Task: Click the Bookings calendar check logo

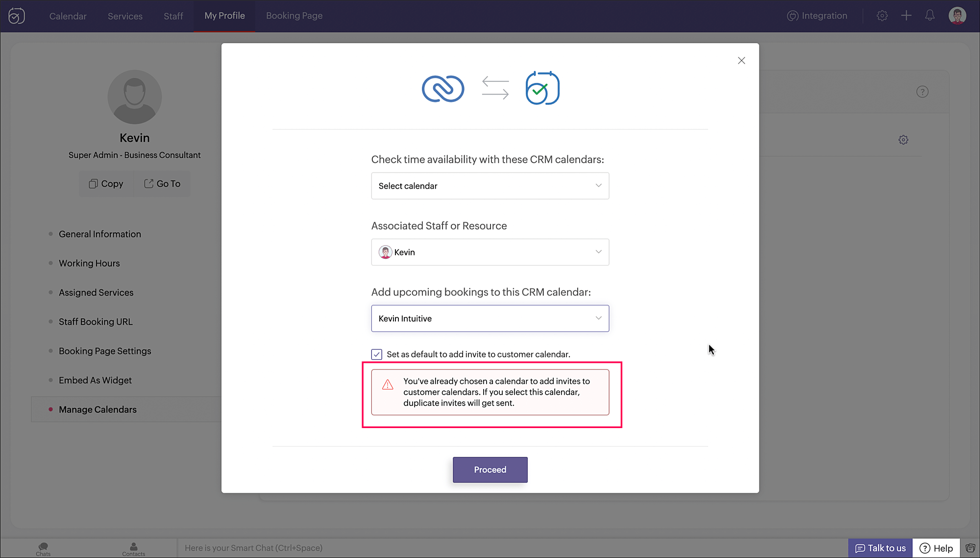Action: (542, 88)
